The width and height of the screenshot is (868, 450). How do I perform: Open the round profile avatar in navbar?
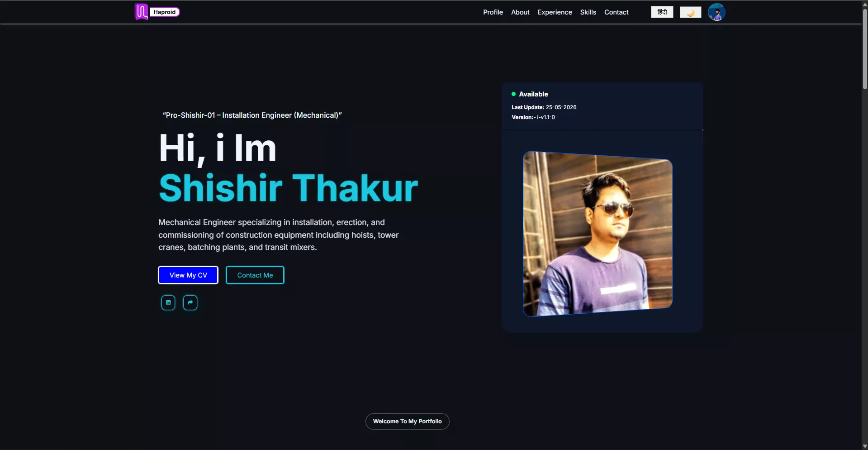click(x=716, y=12)
